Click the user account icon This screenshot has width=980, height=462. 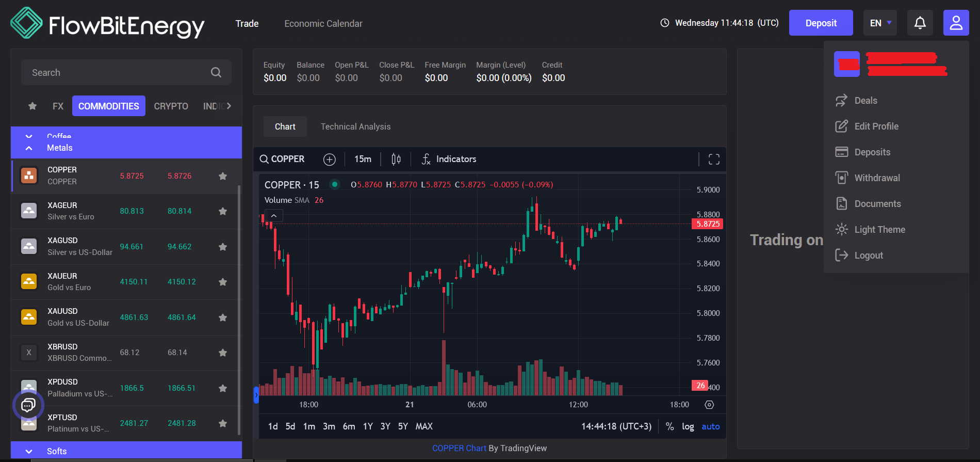956,23
